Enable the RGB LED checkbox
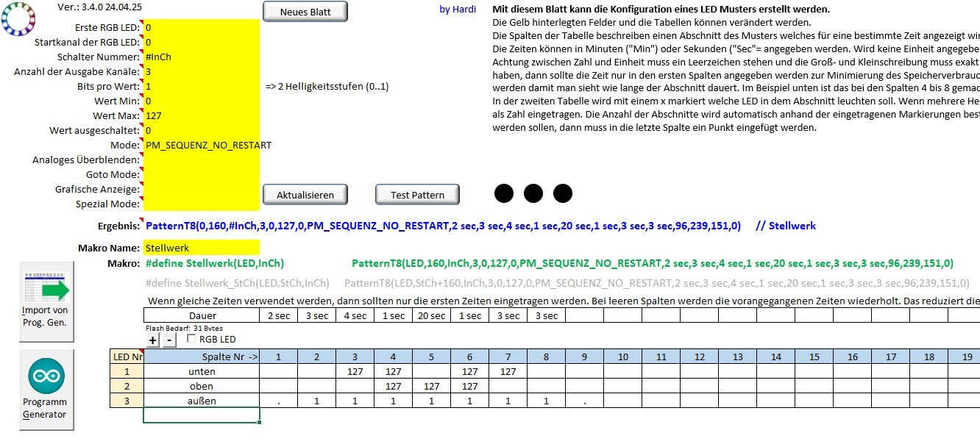The height and width of the screenshot is (444, 980). [x=192, y=339]
